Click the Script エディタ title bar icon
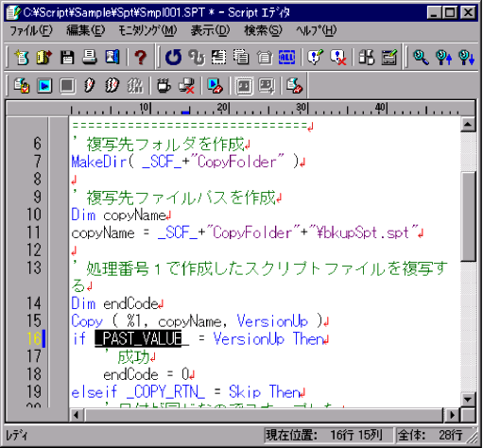This screenshot has width=483, height=448. click(x=13, y=12)
